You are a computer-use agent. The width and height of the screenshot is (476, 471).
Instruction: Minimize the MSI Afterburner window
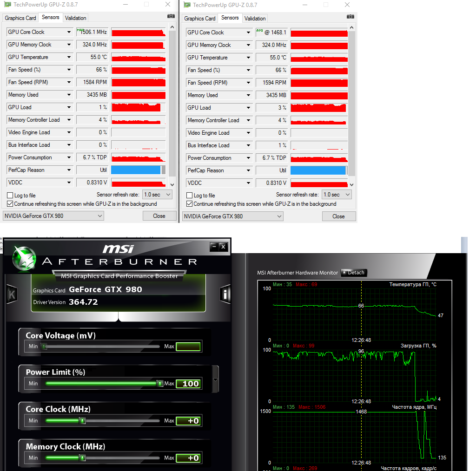tap(214, 247)
